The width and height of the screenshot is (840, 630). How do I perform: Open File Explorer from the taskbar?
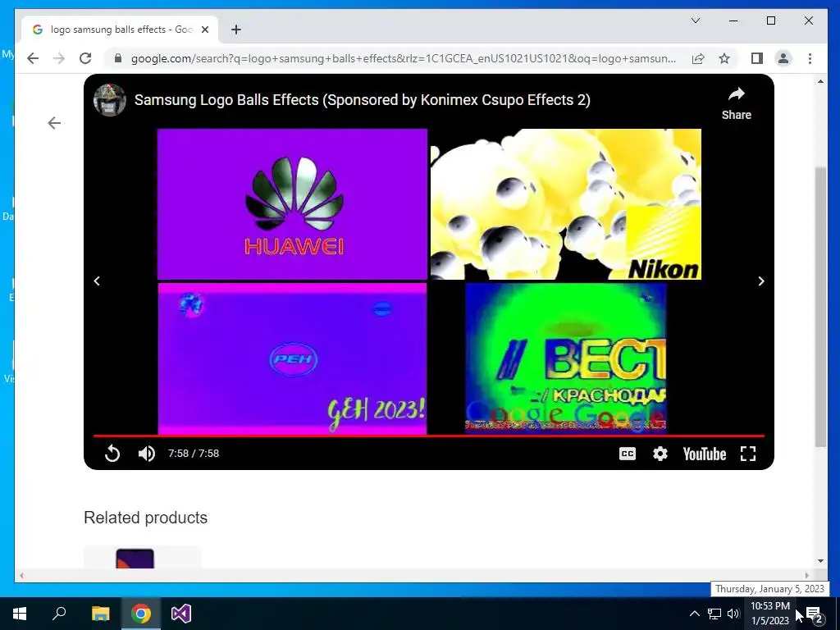coord(100,614)
